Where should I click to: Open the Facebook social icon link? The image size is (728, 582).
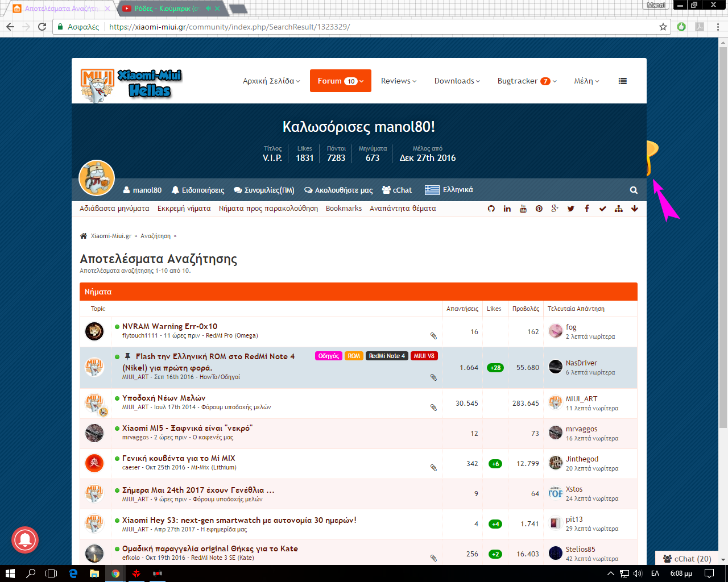(587, 209)
